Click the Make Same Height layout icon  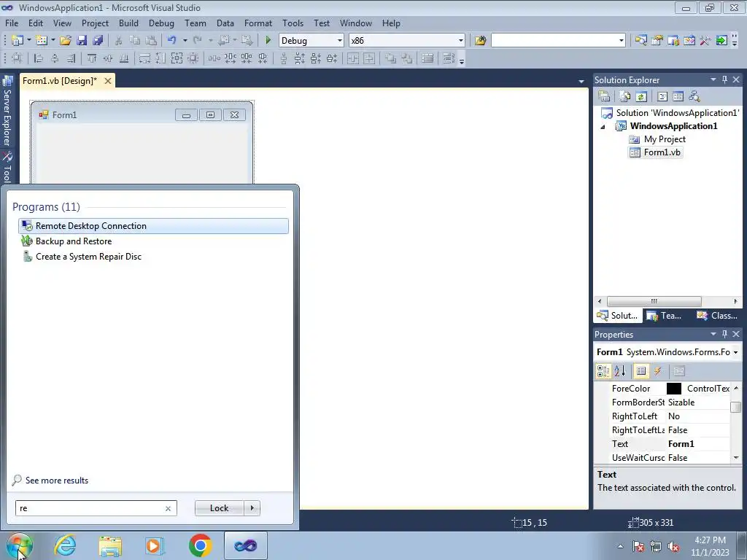160,58
